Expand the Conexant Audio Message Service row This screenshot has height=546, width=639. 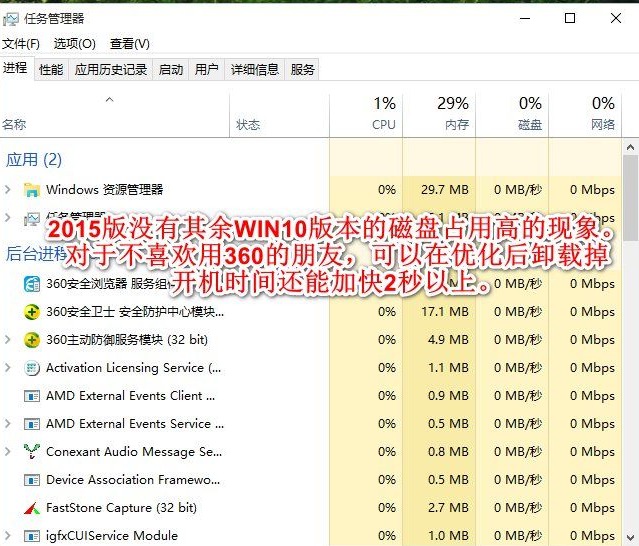(7, 451)
